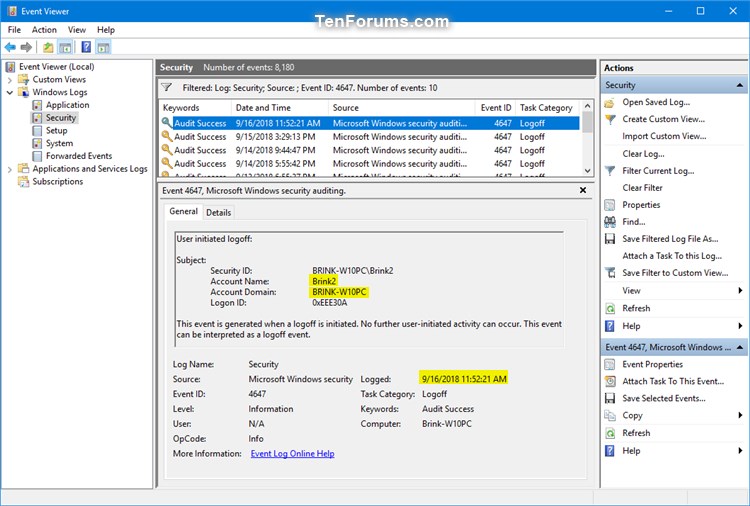Image resolution: width=750 pixels, height=506 pixels.
Task: Click the Properties icon in the Security actions
Action: (610, 205)
